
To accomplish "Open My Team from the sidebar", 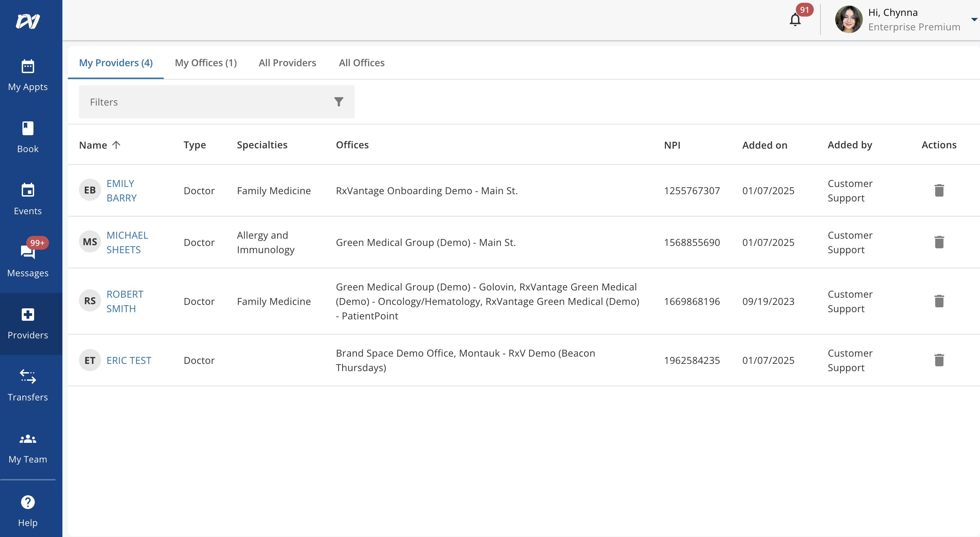I will pyautogui.click(x=28, y=440).
